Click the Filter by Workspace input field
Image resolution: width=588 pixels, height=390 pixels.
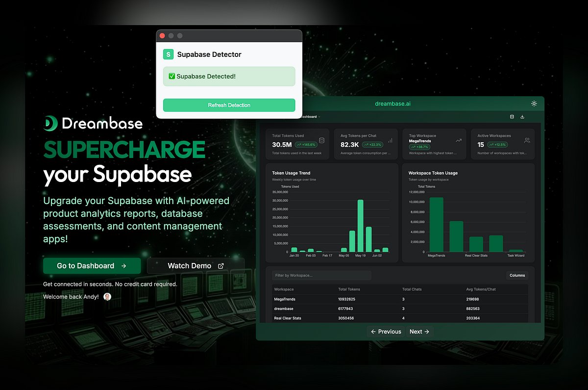click(321, 276)
